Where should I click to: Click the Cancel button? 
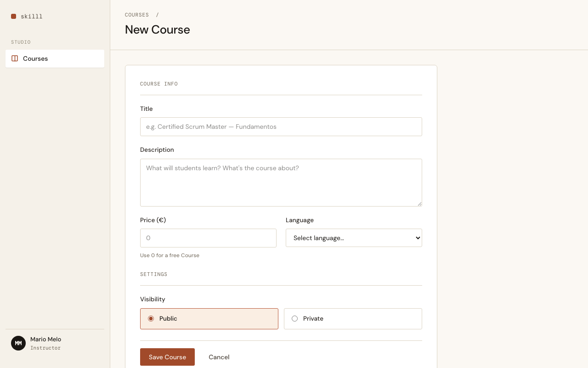pyautogui.click(x=219, y=357)
